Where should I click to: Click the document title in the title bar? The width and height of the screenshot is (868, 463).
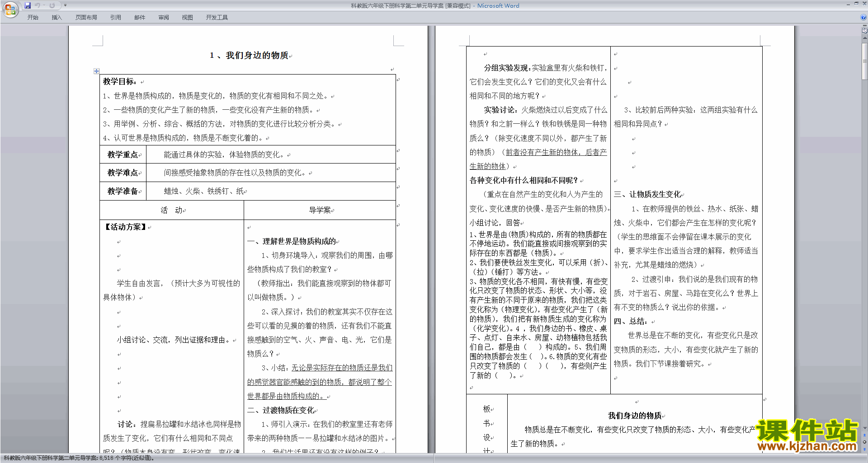pyautogui.click(x=435, y=5)
